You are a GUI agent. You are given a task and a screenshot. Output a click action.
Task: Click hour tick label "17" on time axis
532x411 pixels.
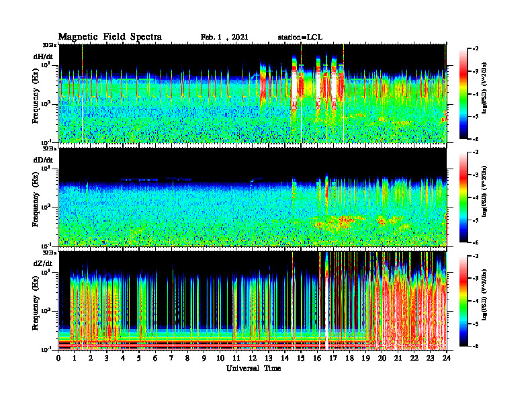coord(333,358)
